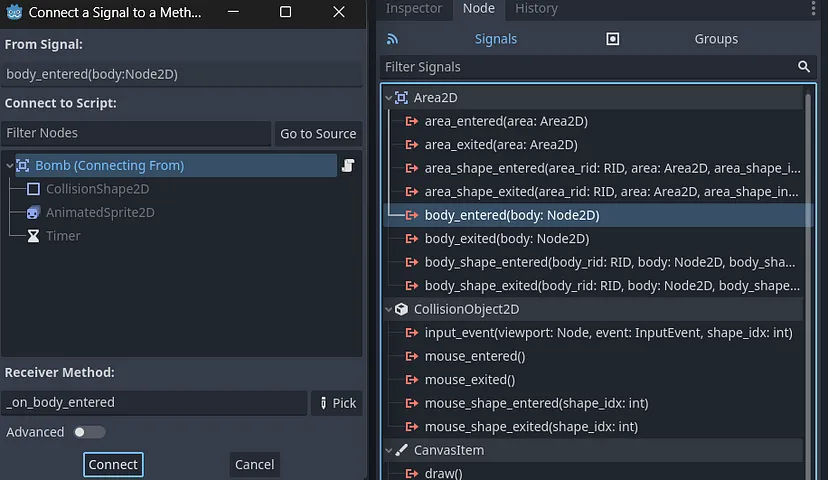Close the Connect a Signal dialog
This screenshot has height=480, width=828.
coord(338,12)
